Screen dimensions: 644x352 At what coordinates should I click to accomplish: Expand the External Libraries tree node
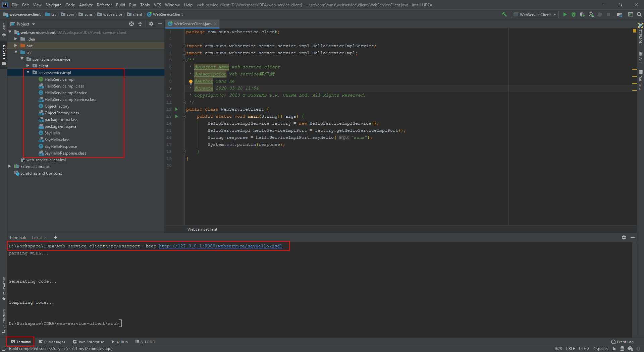(10, 166)
